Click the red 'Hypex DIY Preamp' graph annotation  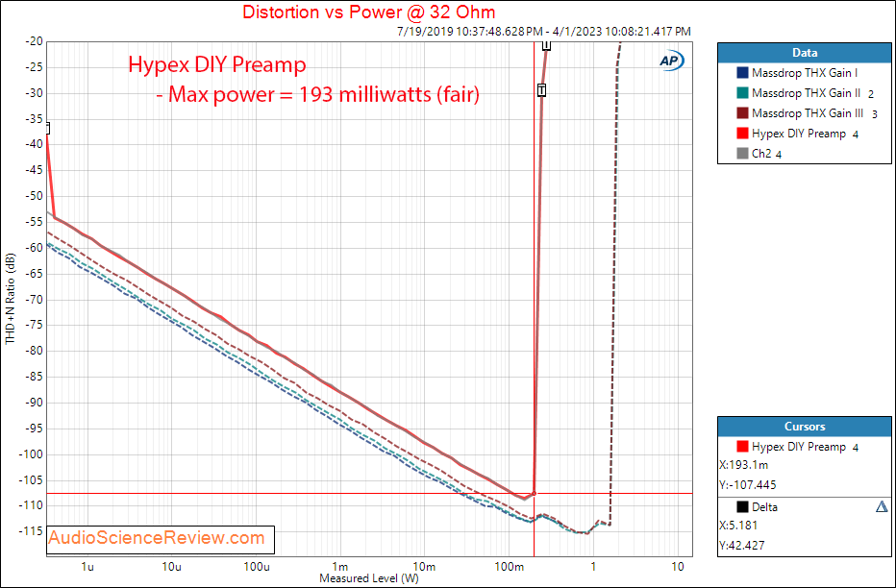217,64
